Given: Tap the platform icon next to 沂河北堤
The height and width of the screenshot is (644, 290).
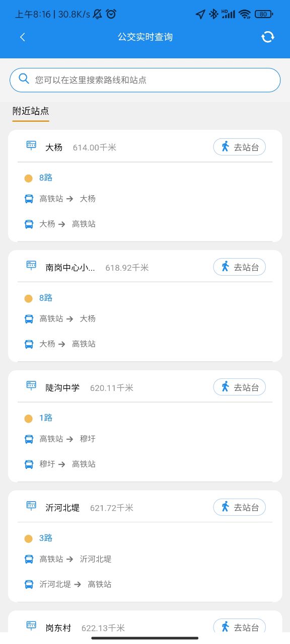Looking at the screenshot, I should click(x=31, y=506).
